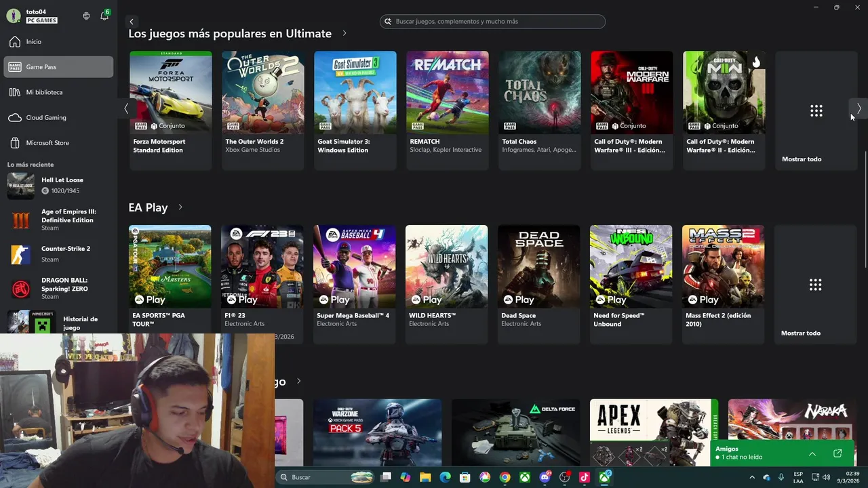The height and width of the screenshot is (488, 868).
Task: Expand the EA Play section chevron
Action: 180,207
